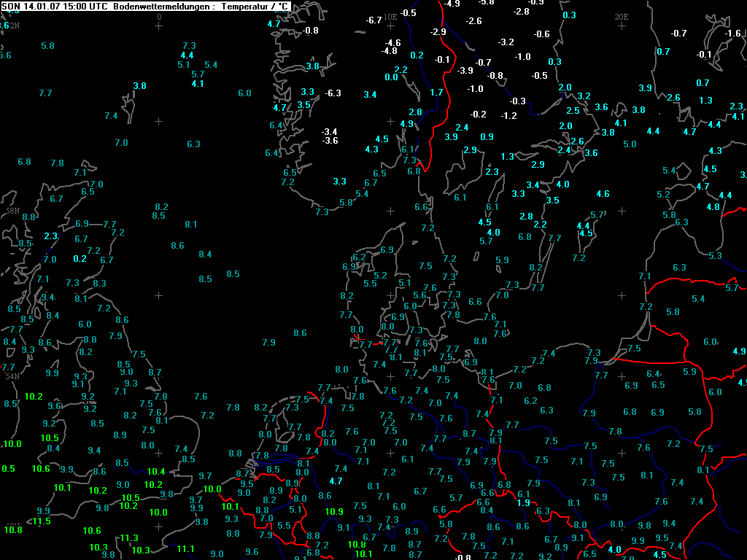Select the 10E longitude label
Image resolution: width=747 pixels, height=560 pixels.
390,16
